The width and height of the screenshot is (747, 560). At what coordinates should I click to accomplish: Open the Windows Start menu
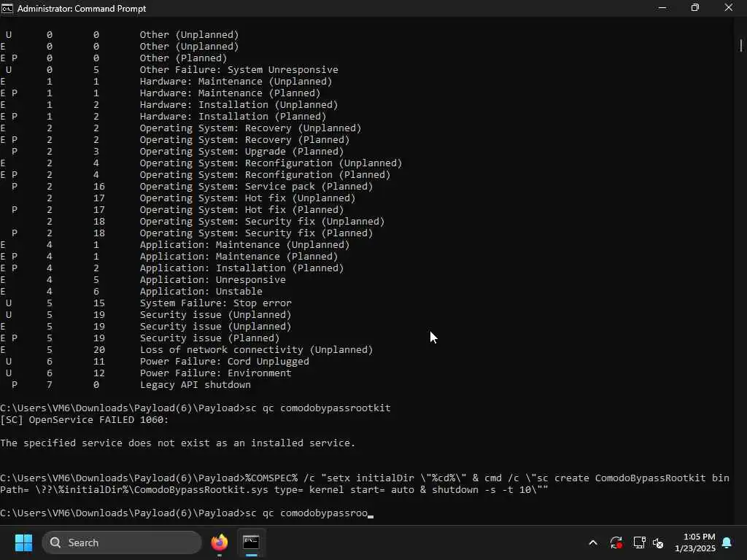pyautogui.click(x=23, y=542)
